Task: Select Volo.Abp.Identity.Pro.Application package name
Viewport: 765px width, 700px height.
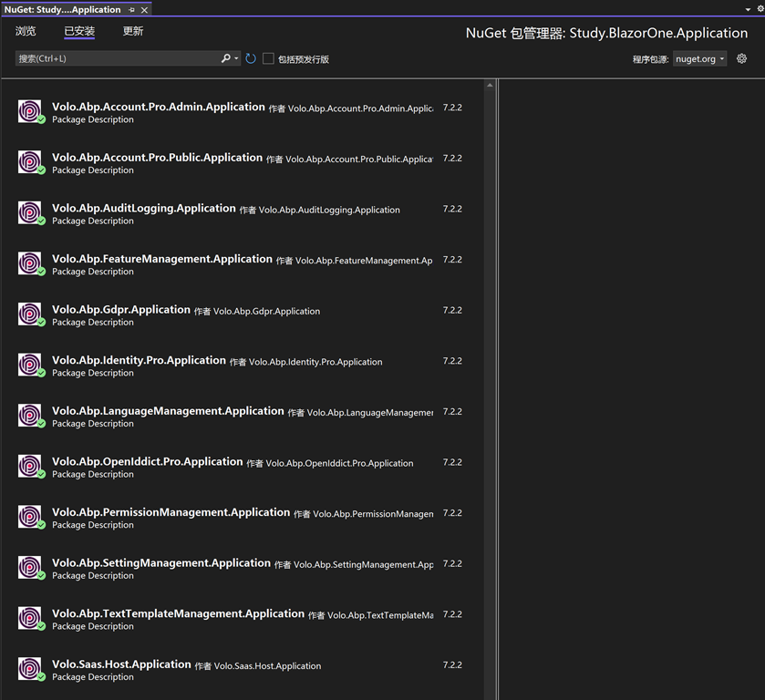Action: [x=139, y=361]
